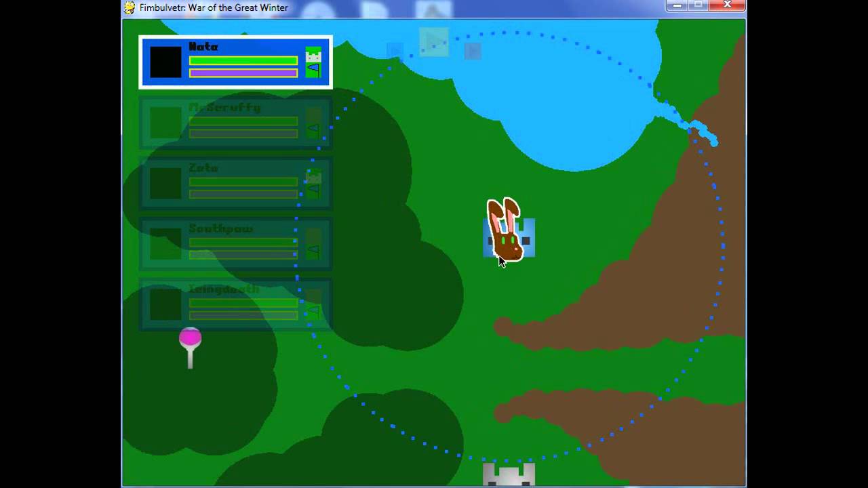The height and width of the screenshot is (488, 868).
Task: Select the brown rabbit unit on the map
Action: pos(505,230)
